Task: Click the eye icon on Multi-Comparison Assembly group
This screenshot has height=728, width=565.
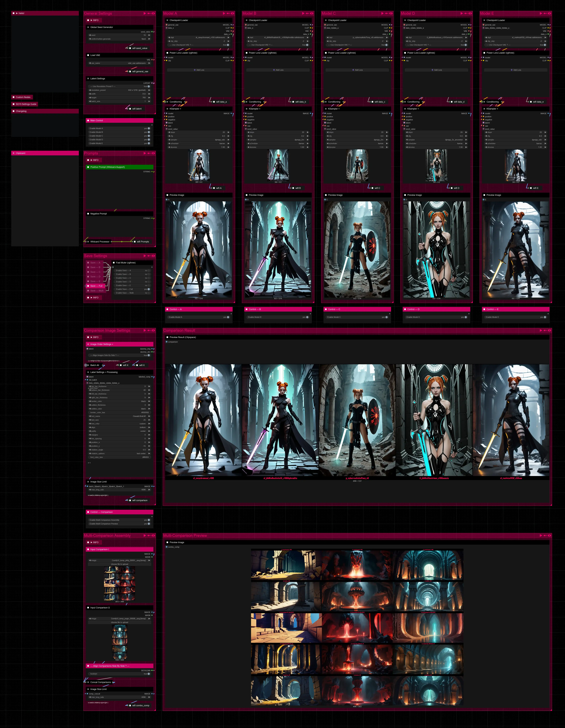Action: pos(153,536)
